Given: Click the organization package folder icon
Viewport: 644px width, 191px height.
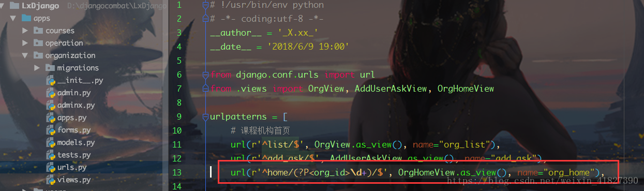Looking at the screenshot, I should click(x=38, y=55).
